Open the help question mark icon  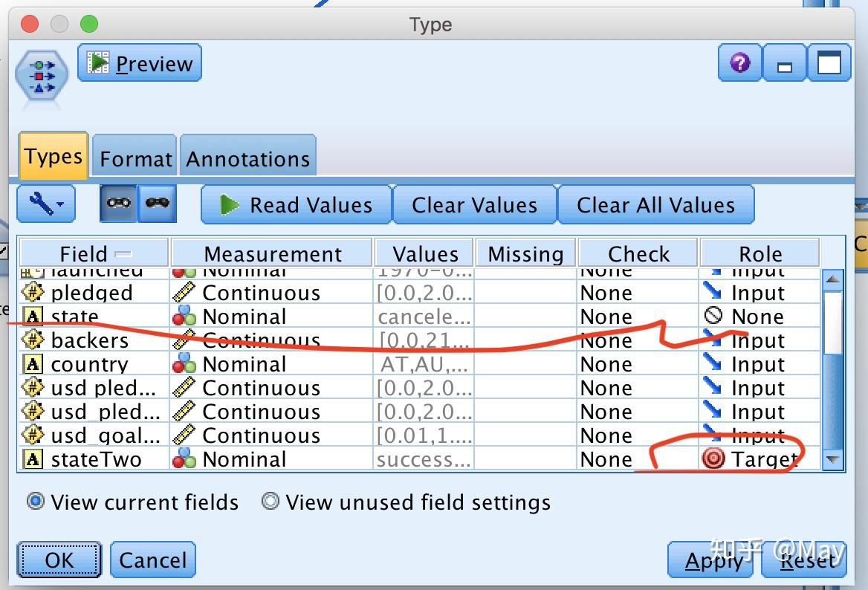coord(739,62)
